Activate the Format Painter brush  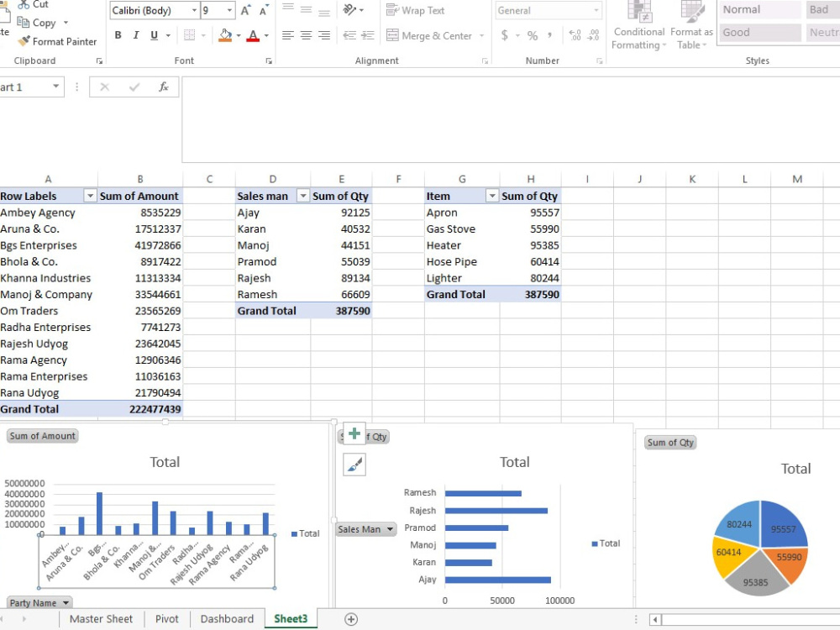[24, 40]
